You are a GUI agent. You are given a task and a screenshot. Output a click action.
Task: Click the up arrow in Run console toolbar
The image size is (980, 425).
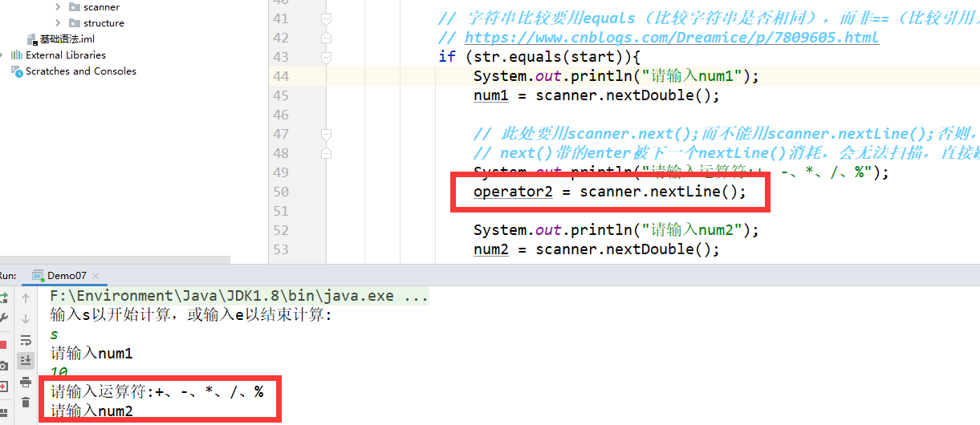pos(26,298)
